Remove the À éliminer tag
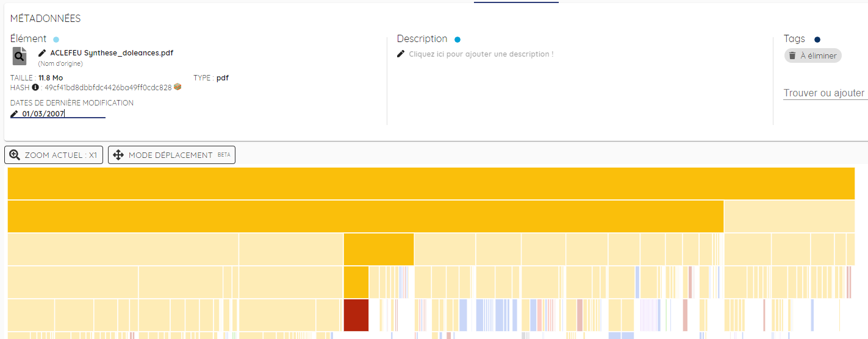This screenshot has height=339, width=868. [x=813, y=55]
